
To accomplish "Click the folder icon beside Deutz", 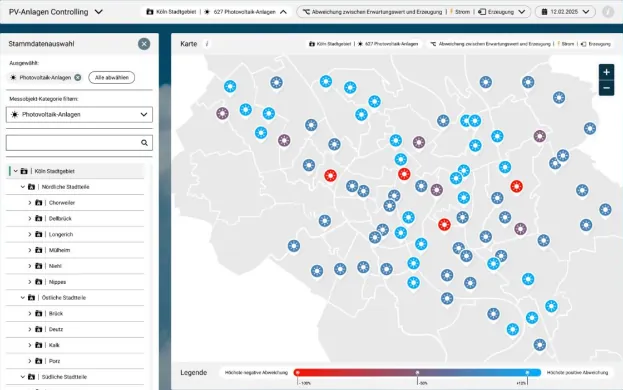I will point(39,329).
